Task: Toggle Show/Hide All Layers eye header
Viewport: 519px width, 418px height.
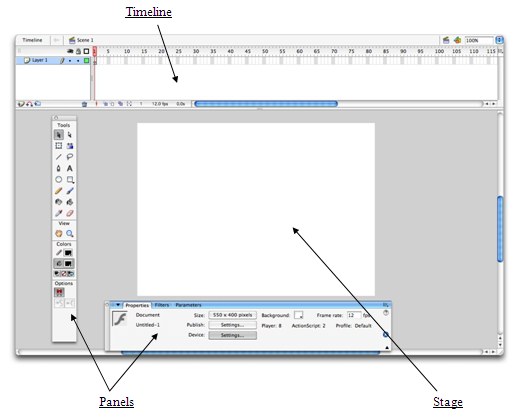Action: tap(70, 51)
